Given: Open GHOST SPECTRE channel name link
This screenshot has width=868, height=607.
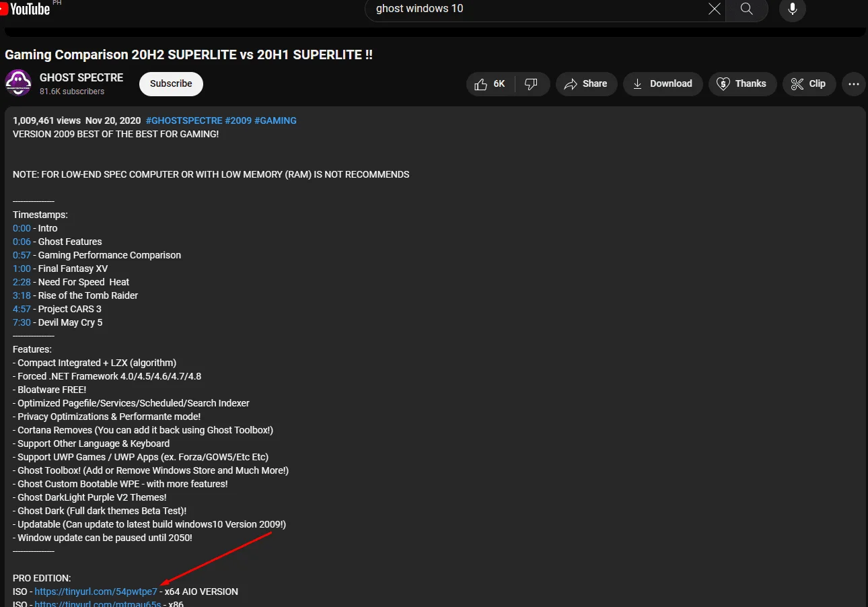Looking at the screenshot, I should click(81, 77).
